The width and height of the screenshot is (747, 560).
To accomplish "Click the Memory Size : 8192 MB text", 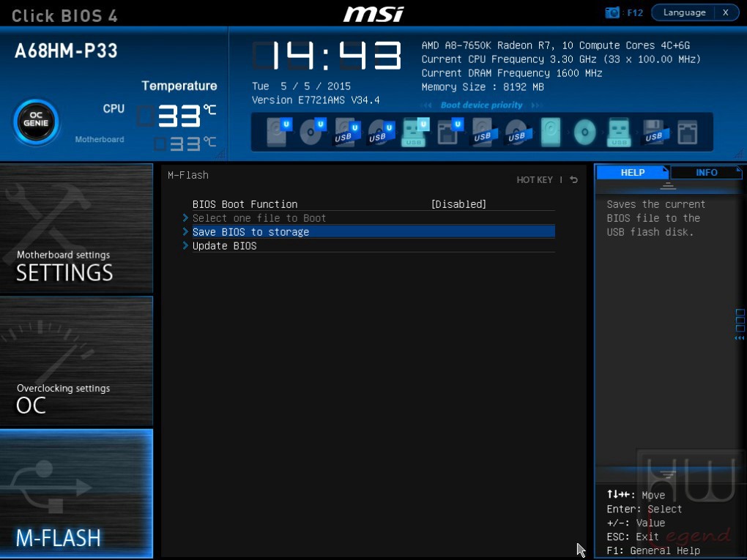I will coord(483,87).
